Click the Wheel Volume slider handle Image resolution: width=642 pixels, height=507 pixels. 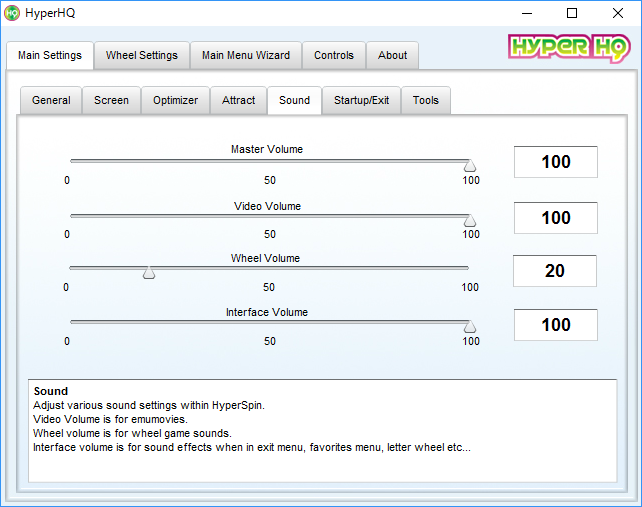point(149,273)
